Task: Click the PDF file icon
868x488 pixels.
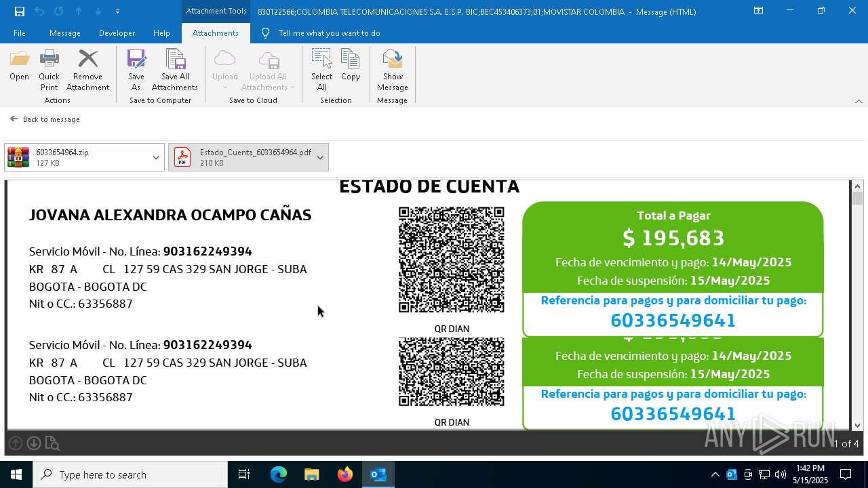Action: pyautogui.click(x=182, y=157)
